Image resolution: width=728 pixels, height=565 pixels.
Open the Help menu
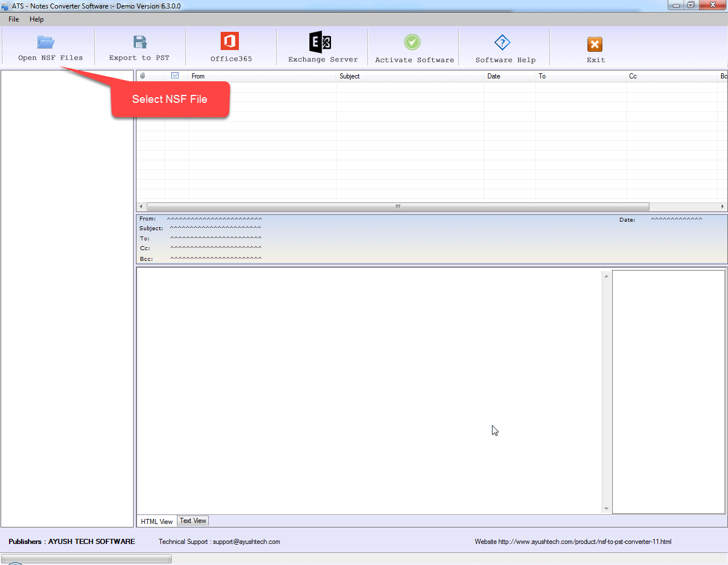(x=36, y=19)
